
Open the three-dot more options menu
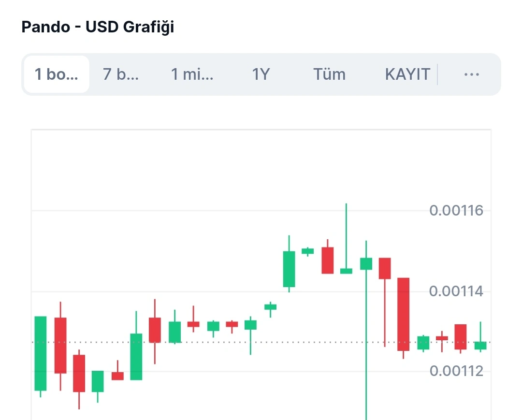[x=471, y=74]
